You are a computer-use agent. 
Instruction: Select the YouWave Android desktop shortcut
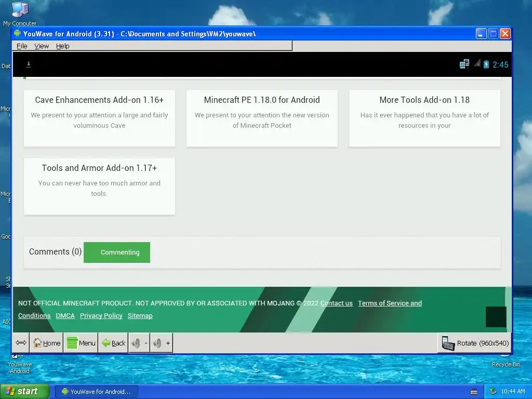click(20, 364)
